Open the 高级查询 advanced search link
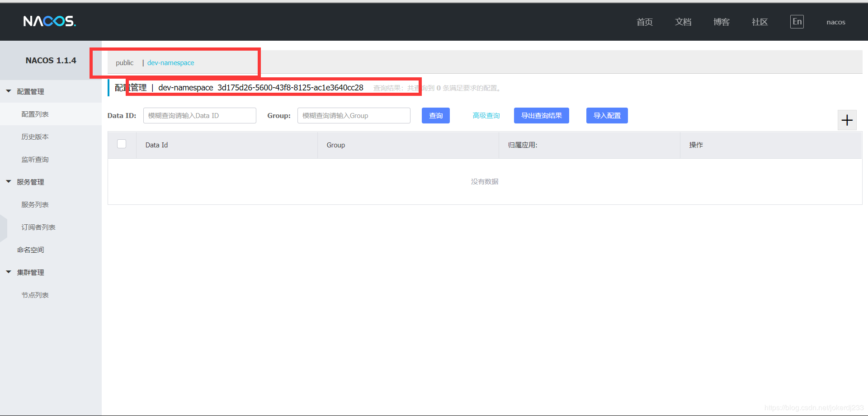868x416 pixels. 486,116
